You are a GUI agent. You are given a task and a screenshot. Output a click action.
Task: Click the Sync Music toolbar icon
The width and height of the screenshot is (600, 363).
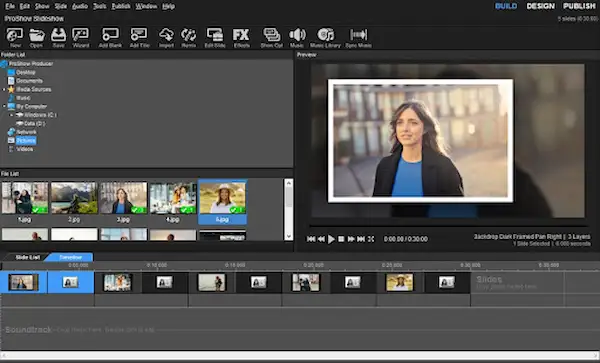(x=359, y=38)
